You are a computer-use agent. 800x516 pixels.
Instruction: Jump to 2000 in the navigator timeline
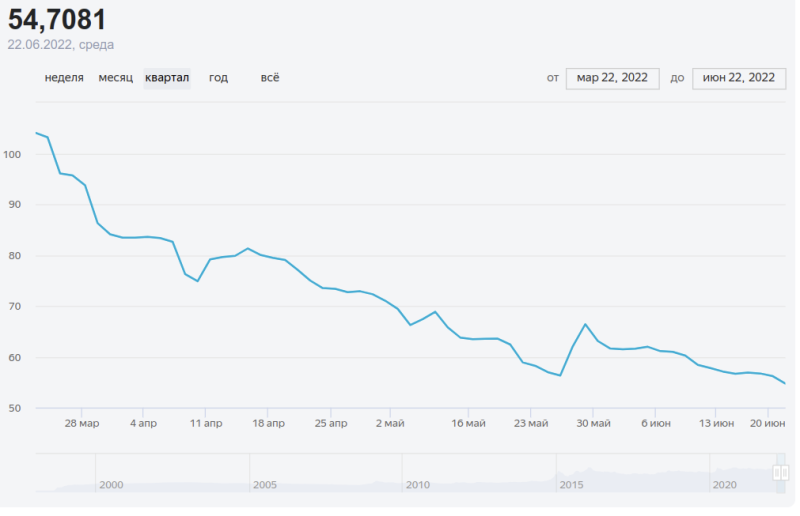tap(111, 484)
